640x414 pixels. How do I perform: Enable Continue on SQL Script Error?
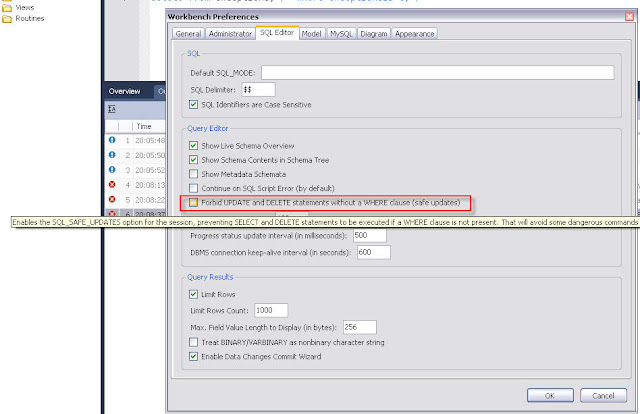(x=193, y=188)
